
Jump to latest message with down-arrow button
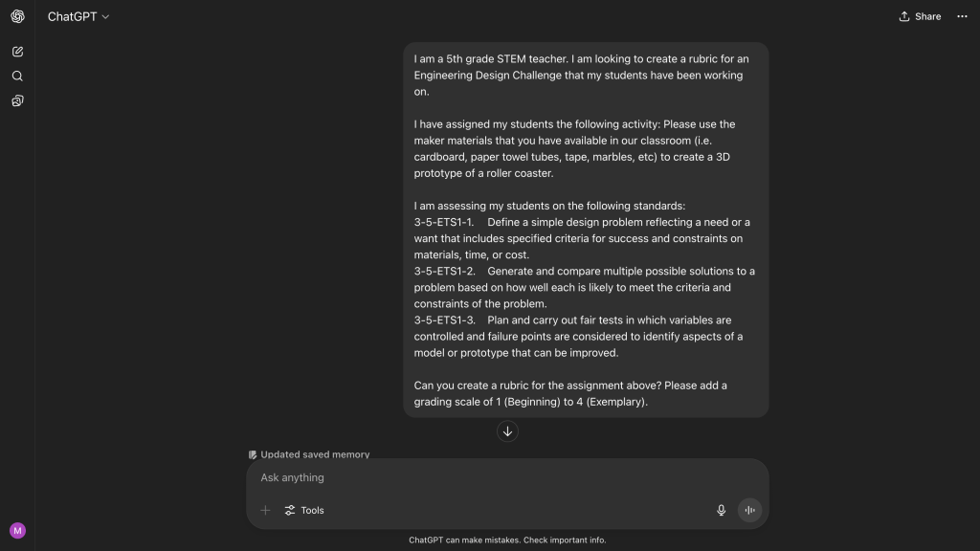(x=507, y=431)
